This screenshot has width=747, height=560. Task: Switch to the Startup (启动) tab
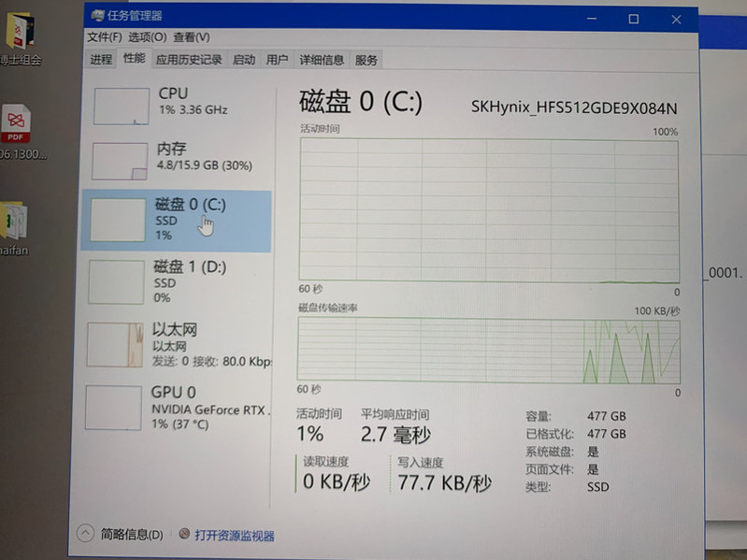[x=244, y=60]
